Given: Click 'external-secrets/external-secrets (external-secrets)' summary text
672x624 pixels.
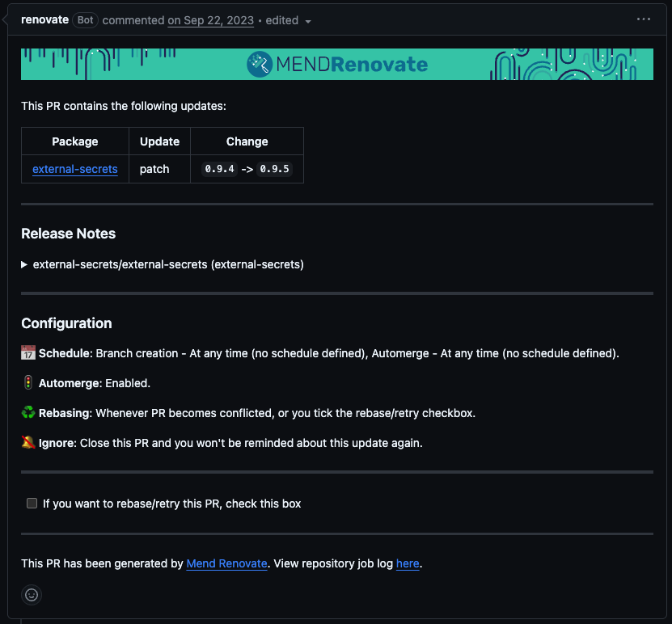Looking at the screenshot, I should [168, 264].
